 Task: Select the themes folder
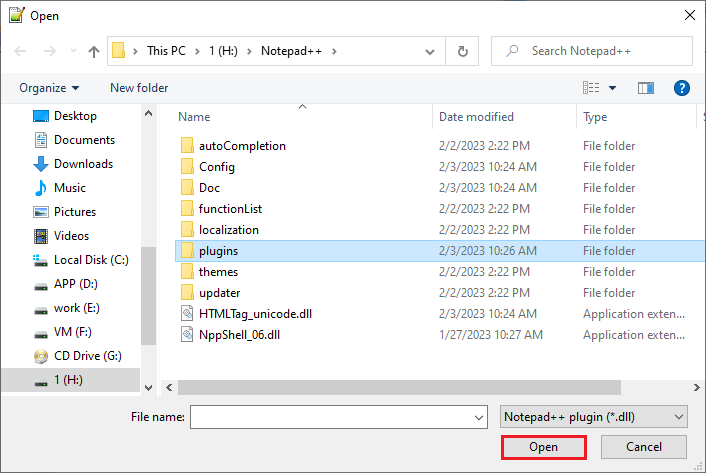pos(218,272)
